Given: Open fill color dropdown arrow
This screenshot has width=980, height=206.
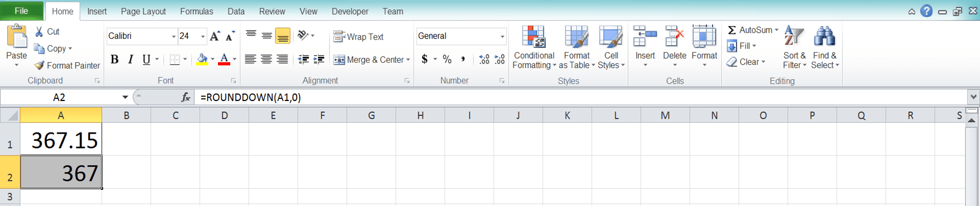Looking at the screenshot, I should (212, 60).
